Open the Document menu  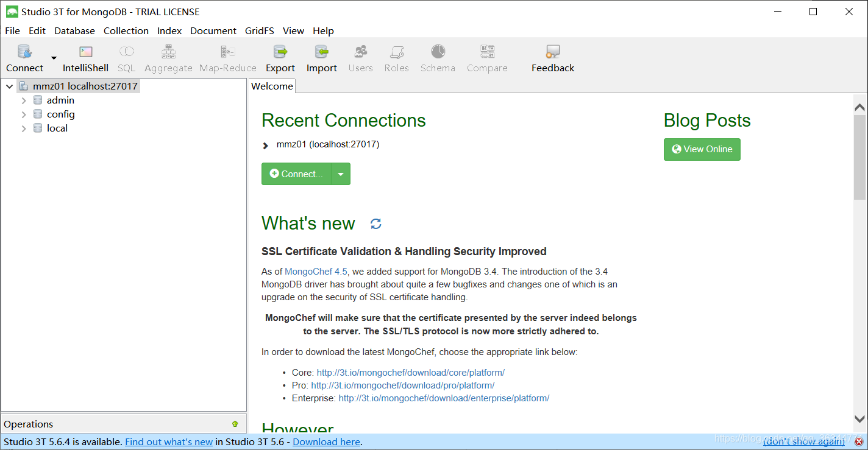click(x=213, y=30)
